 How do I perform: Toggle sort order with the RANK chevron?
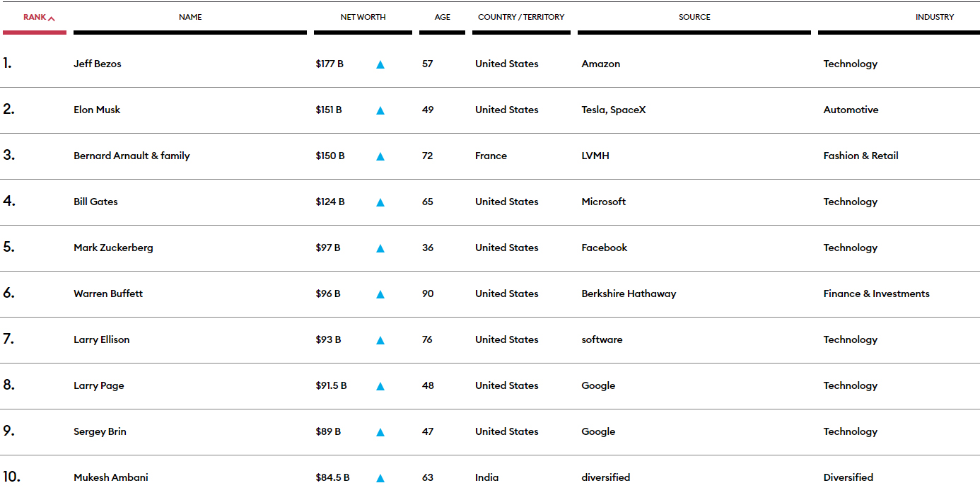tap(52, 18)
